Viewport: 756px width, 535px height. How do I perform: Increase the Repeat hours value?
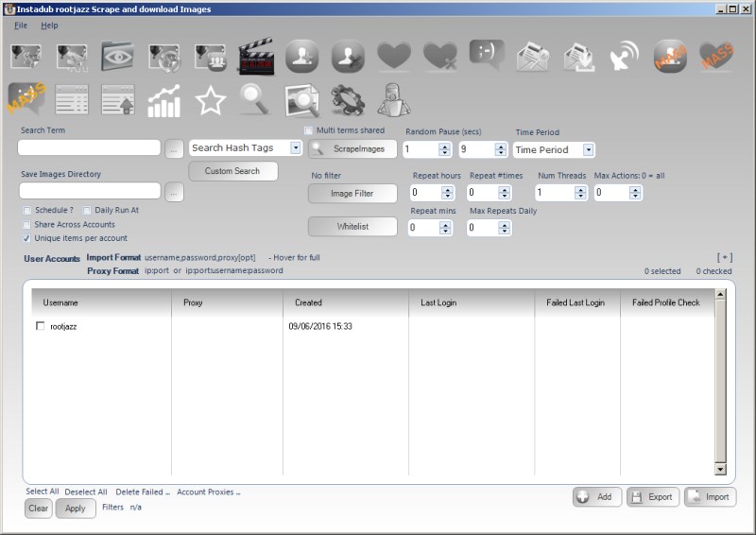tap(447, 190)
